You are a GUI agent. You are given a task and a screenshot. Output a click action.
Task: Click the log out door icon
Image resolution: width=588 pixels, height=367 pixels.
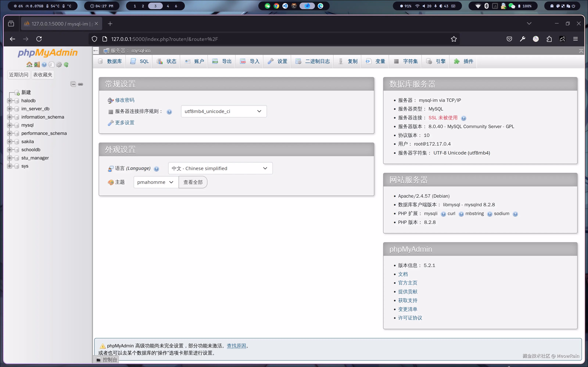pos(37,65)
